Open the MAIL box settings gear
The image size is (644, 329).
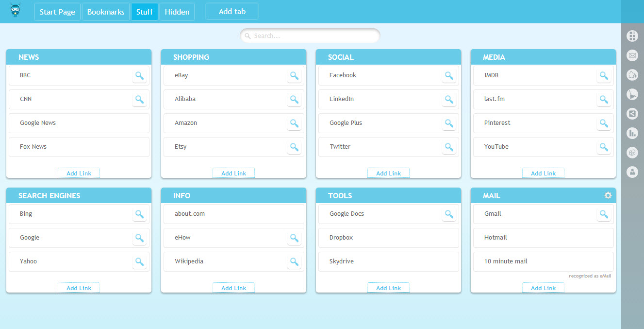608,195
